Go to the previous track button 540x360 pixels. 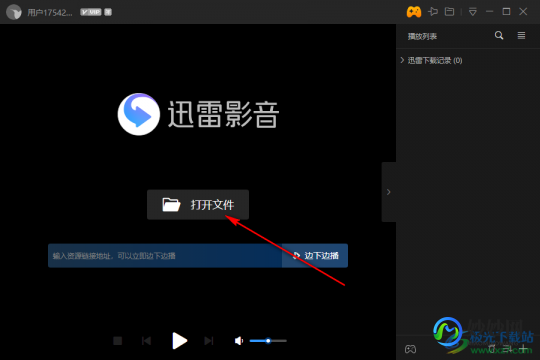point(146,341)
